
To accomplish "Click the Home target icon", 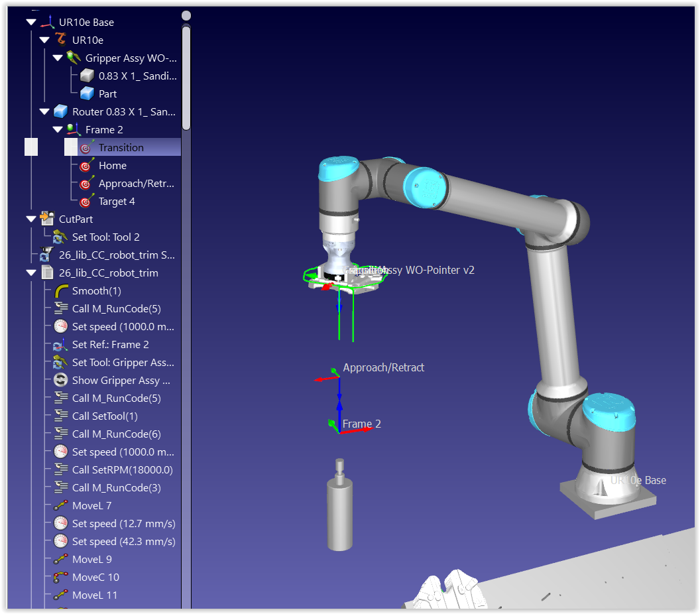I will tap(86, 166).
